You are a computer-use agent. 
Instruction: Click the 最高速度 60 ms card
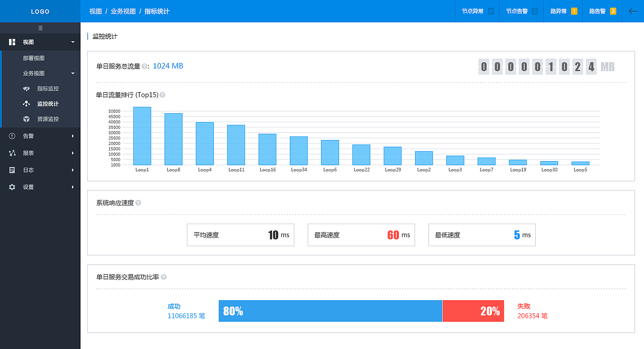[x=361, y=235]
